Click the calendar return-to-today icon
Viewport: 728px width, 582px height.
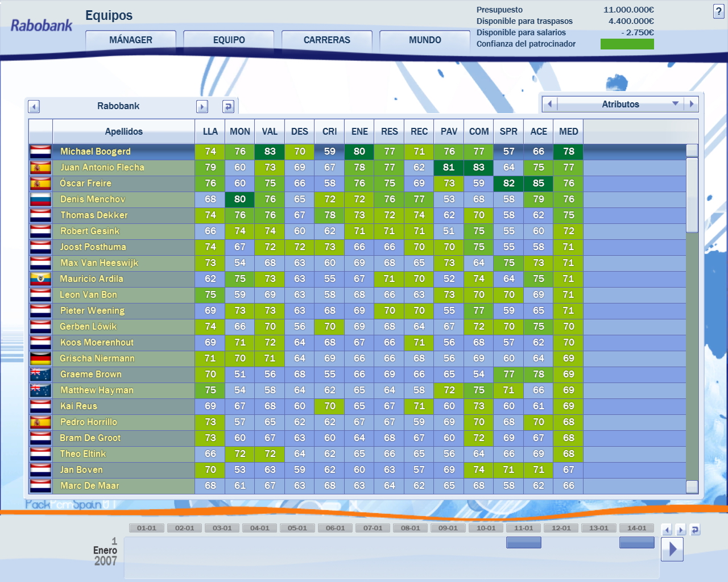coord(694,530)
